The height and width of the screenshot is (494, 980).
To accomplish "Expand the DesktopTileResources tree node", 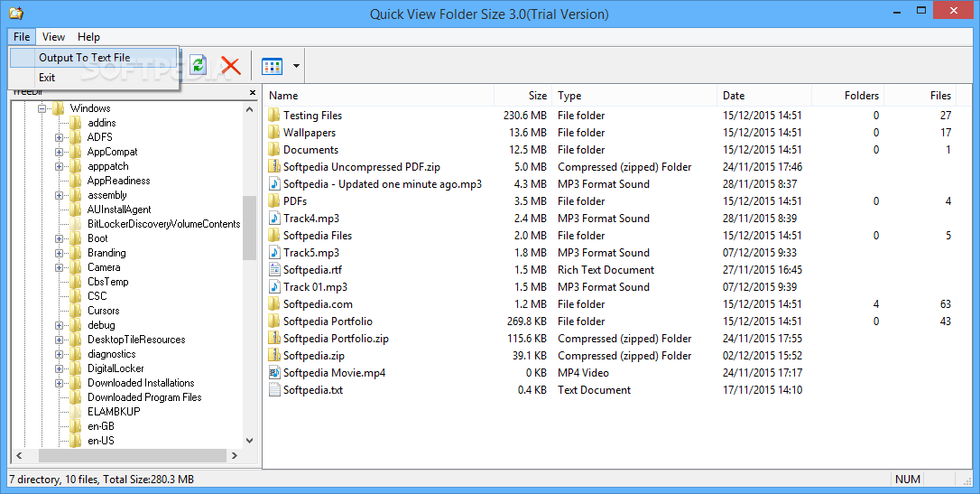I will (x=59, y=340).
